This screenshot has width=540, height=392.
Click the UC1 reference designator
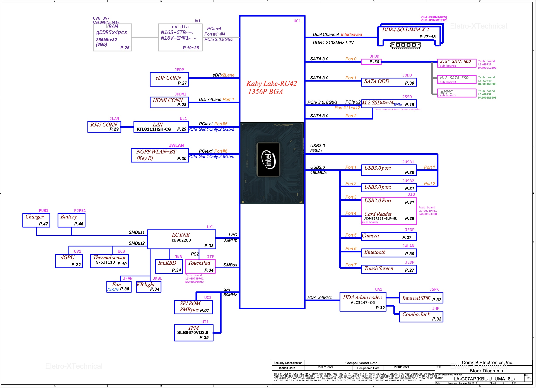tap(297, 21)
